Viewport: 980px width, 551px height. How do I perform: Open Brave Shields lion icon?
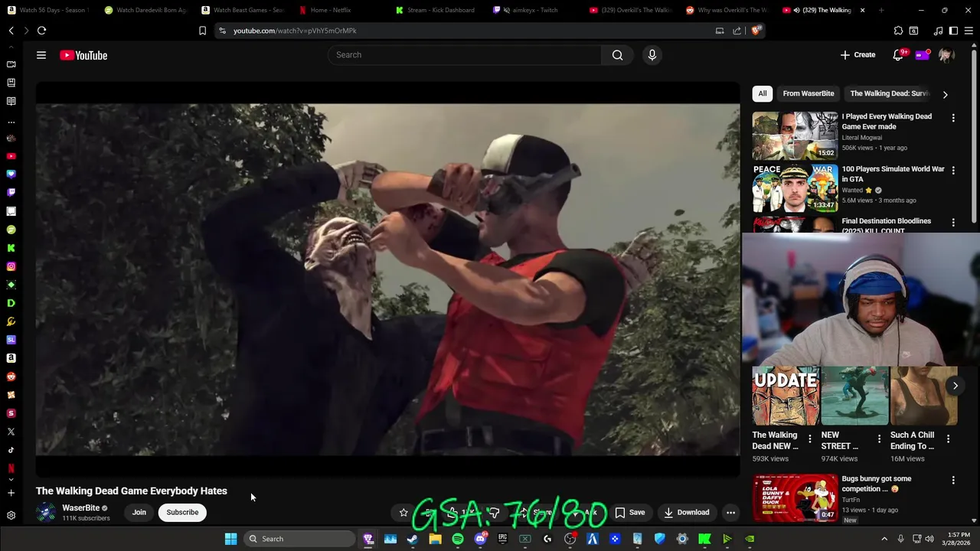coord(756,31)
